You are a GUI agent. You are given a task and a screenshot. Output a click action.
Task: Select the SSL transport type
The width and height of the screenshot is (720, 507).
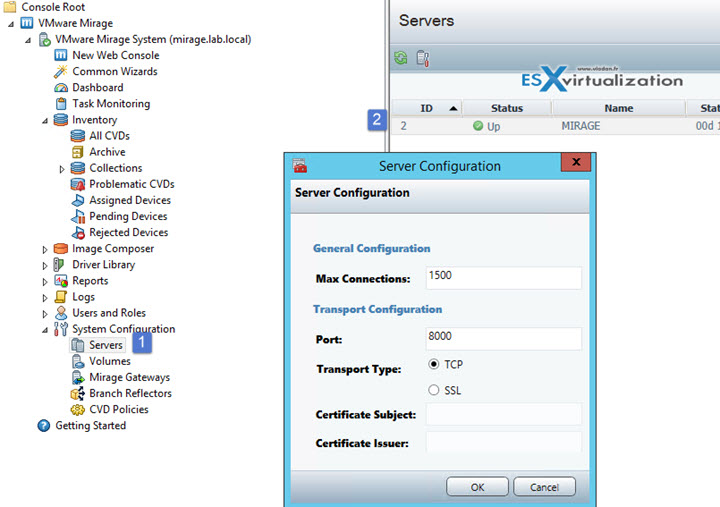click(433, 390)
